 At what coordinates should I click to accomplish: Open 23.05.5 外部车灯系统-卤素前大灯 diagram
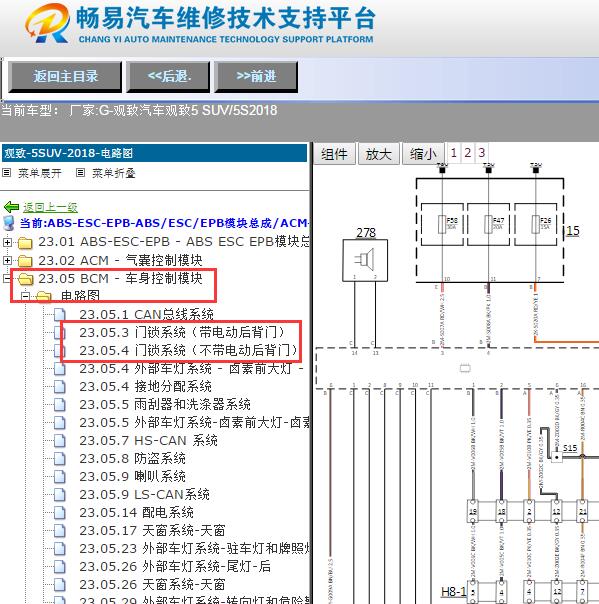[194, 423]
